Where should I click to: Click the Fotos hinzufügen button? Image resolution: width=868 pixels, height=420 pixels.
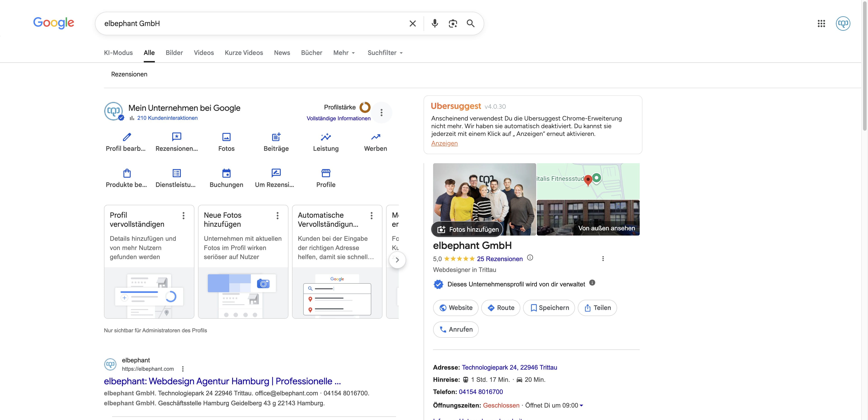(467, 229)
